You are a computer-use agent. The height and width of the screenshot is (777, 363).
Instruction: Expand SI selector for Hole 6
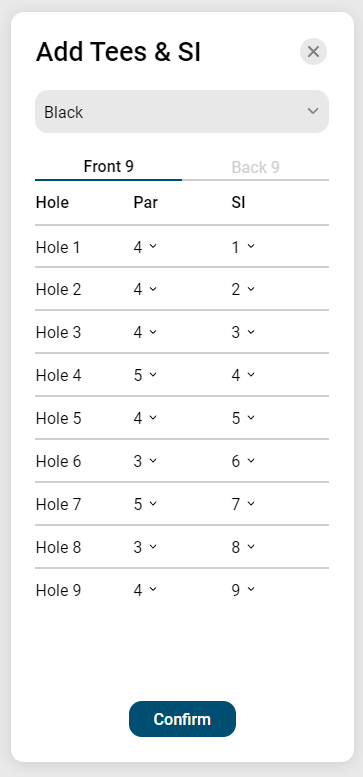243,461
